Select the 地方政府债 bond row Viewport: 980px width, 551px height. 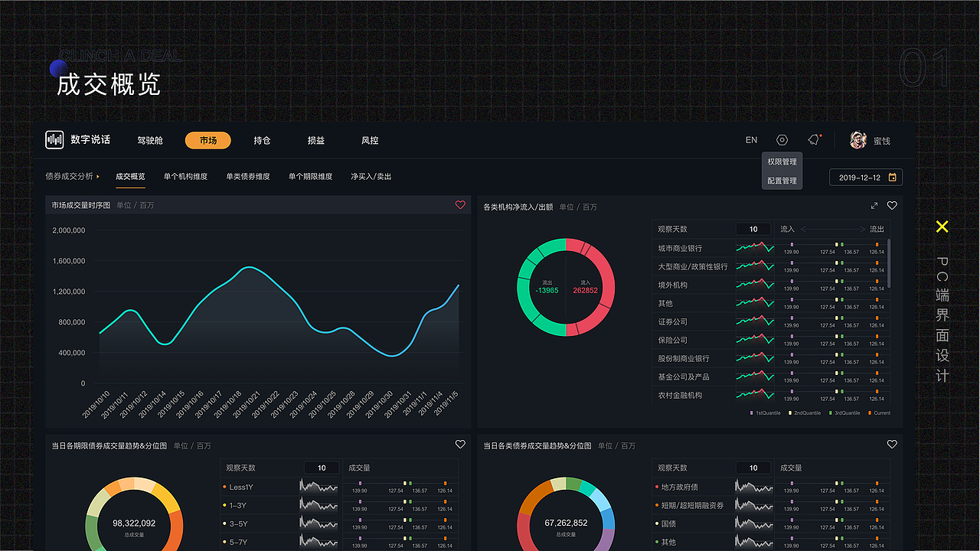coord(771,487)
